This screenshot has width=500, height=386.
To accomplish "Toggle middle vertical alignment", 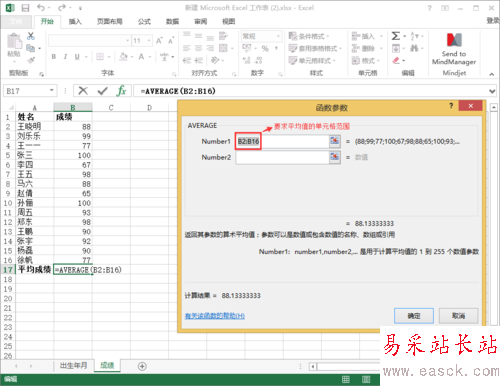I will [x=198, y=36].
